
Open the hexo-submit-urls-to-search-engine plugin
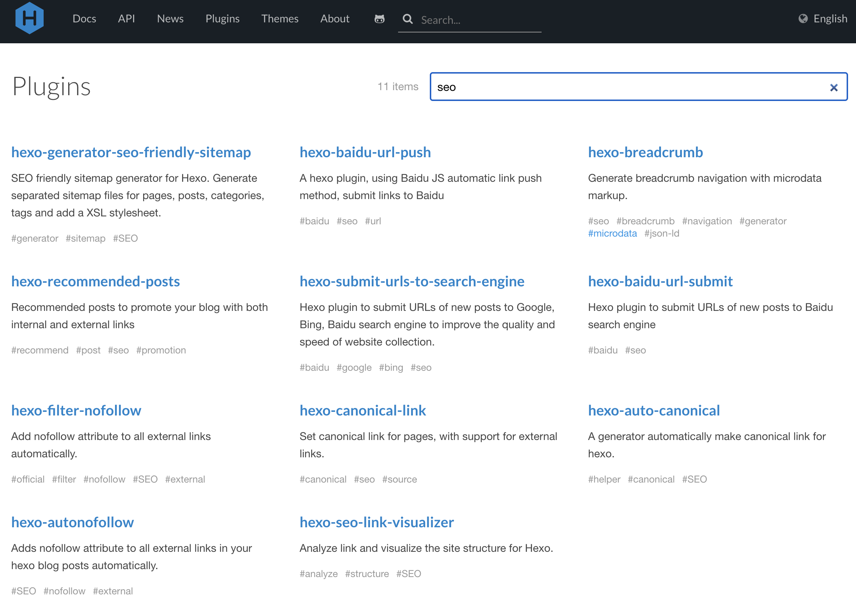click(x=412, y=281)
